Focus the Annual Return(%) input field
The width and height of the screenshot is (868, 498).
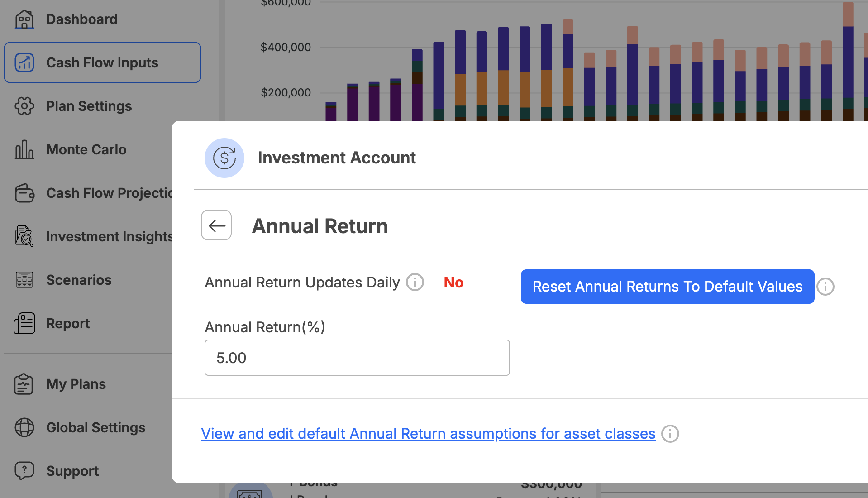tap(357, 358)
